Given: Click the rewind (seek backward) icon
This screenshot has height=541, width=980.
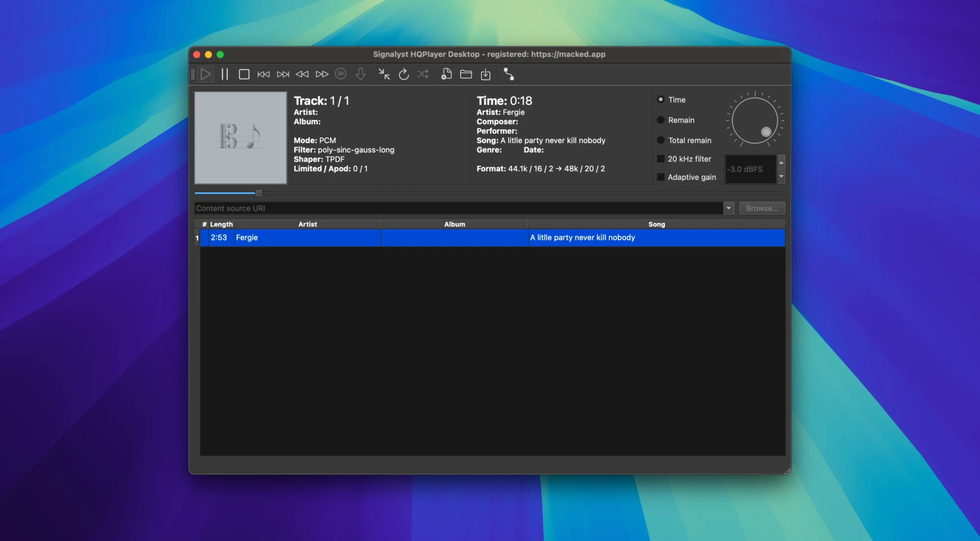Looking at the screenshot, I should [302, 74].
